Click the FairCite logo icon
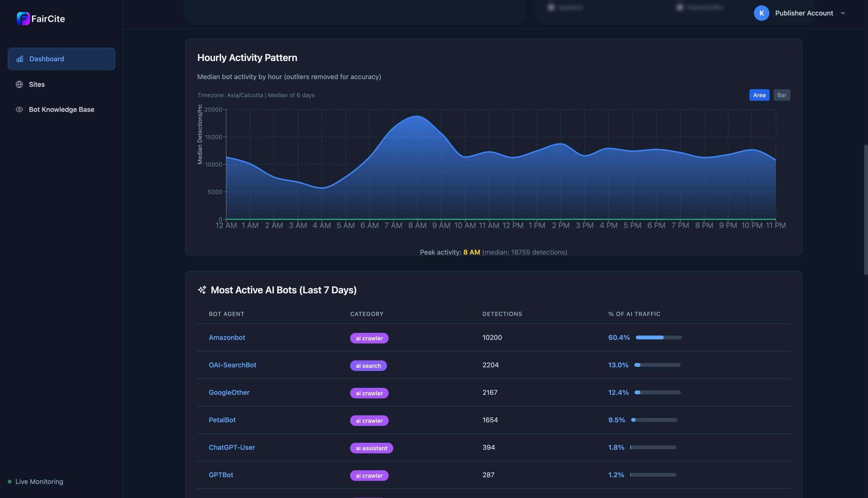Screen dimensions: 868x498 click(24, 19)
